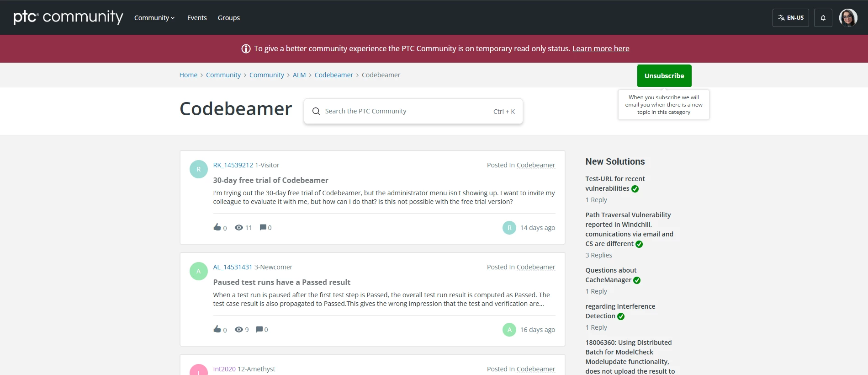Click the Unsubscribe button
Image resolution: width=868 pixels, height=375 pixels.
pyautogui.click(x=664, y=76)
